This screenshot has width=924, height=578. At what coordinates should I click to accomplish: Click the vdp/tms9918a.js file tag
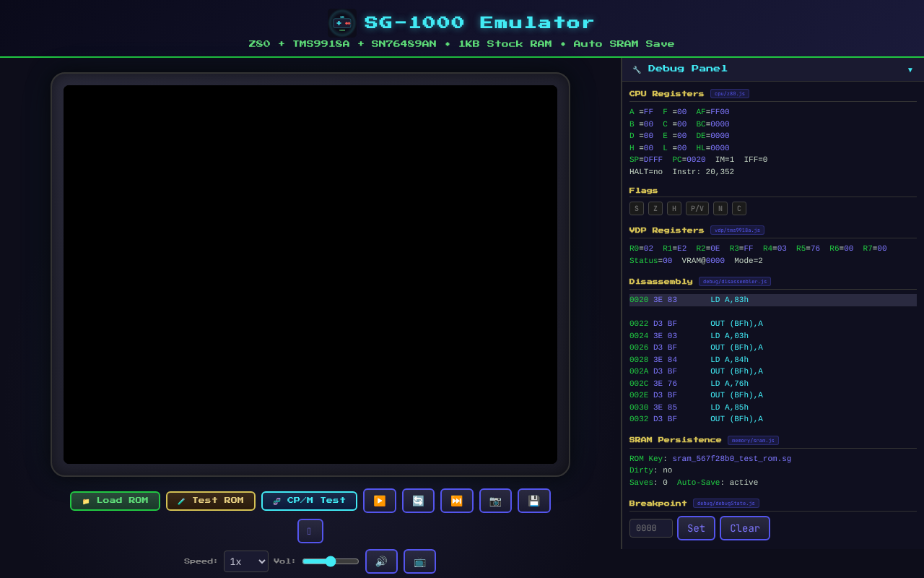click(737, 230)
